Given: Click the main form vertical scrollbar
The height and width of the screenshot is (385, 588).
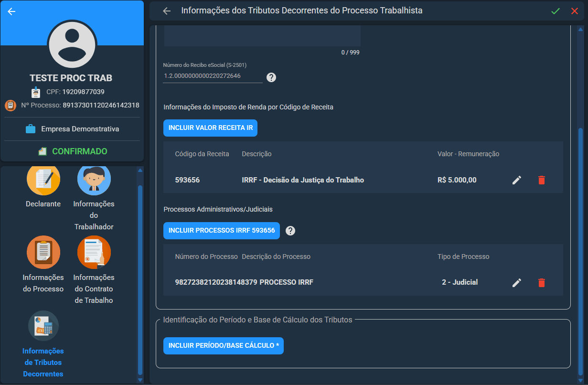Looking at the screenshot, I should pos(580,252).
